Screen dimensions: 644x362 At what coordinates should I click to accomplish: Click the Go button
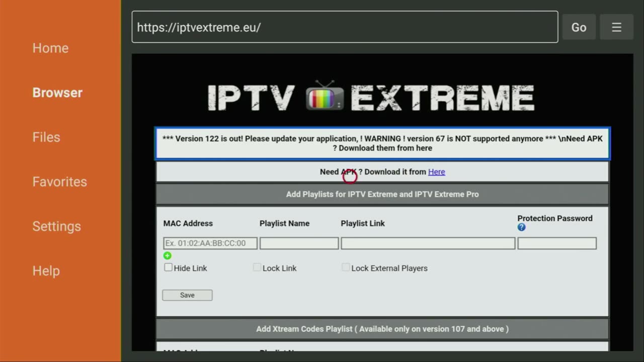click(579, 27)
